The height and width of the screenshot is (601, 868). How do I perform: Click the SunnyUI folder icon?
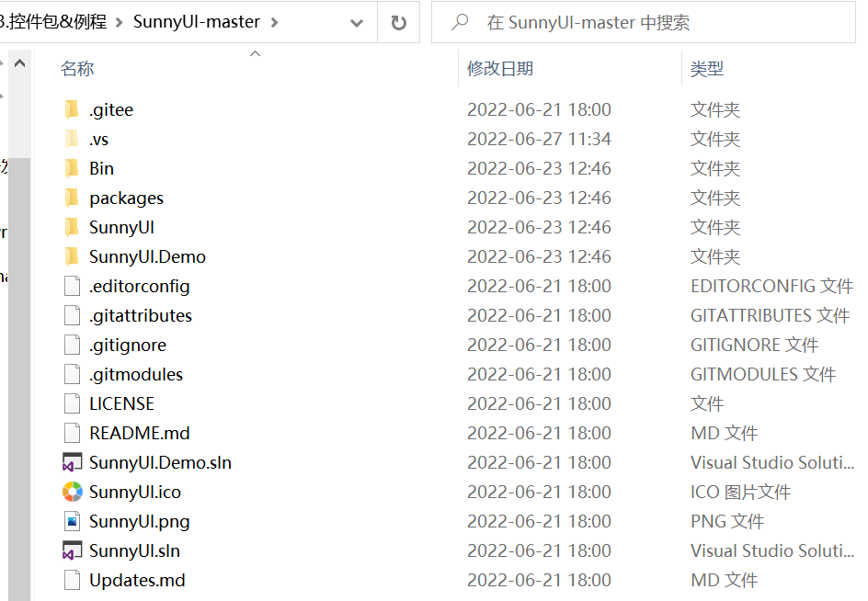72,227
